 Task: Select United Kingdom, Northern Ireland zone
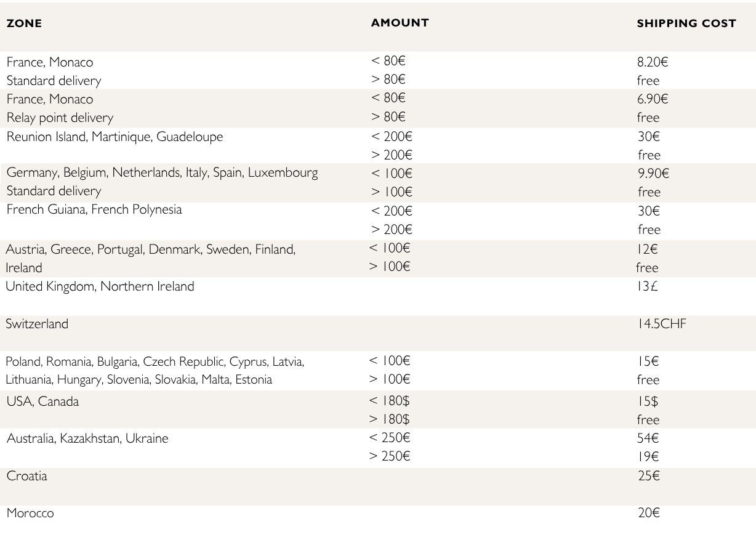coord(100,286)
